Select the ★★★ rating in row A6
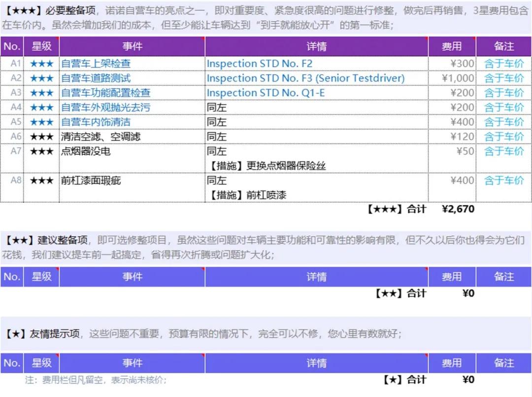 [42, 136]
